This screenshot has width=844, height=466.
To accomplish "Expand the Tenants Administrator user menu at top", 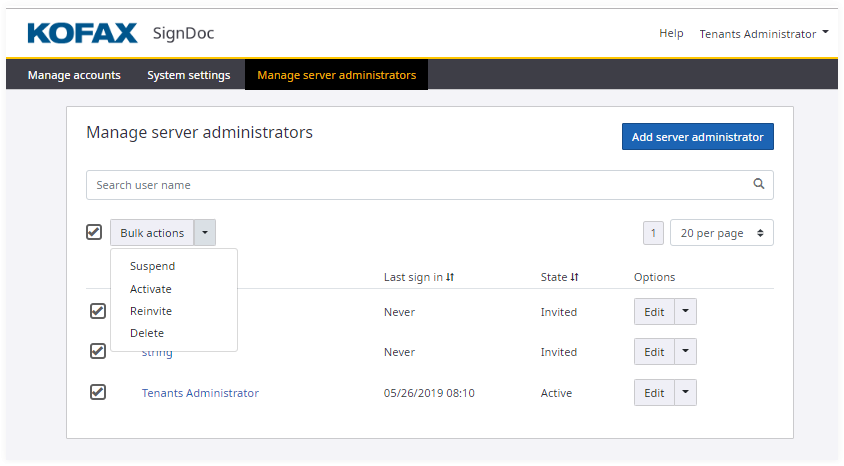I will point(764,33).
